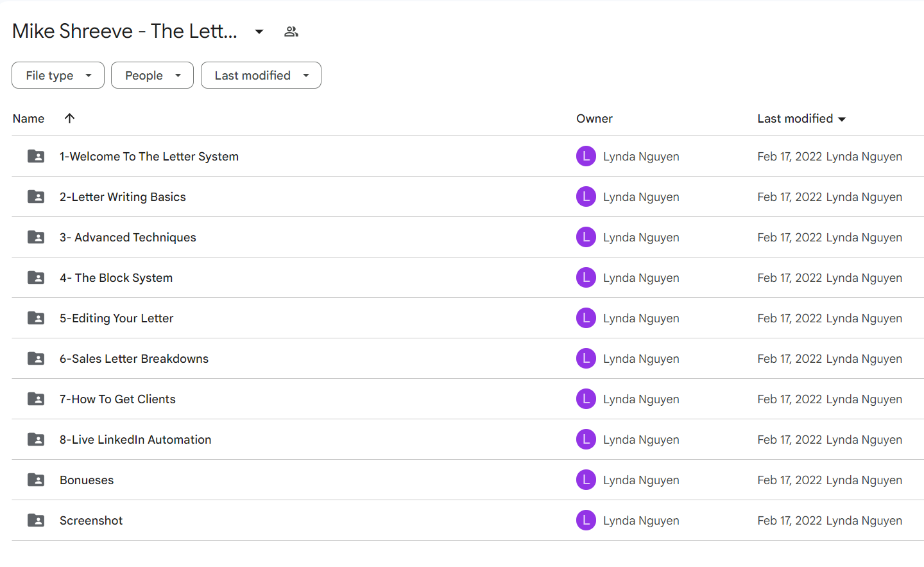Click owner avatar in 5-Editing Your Letter row
This screenshot has width=924, height=567.
[586, 318]
